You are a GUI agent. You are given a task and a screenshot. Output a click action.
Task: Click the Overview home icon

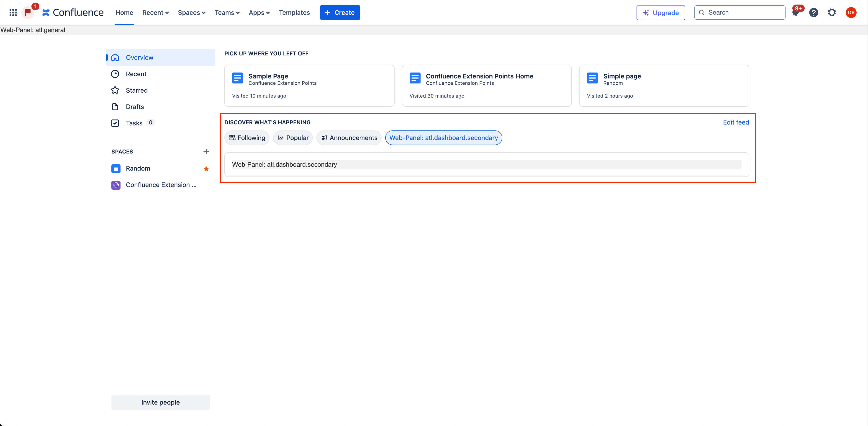pos(115,57)
